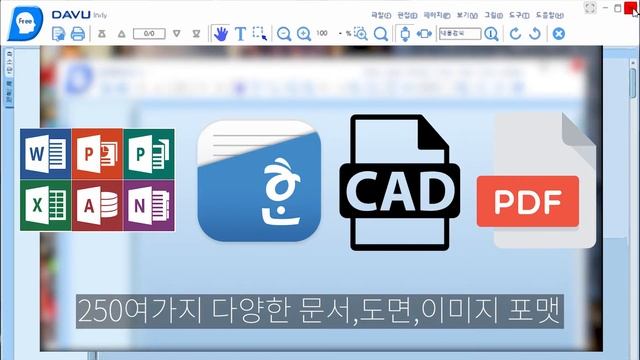The width and height of the screenshot is (640, 360).
Task: Rotate the page counterclockwise
Action: (x=535, y=33)
